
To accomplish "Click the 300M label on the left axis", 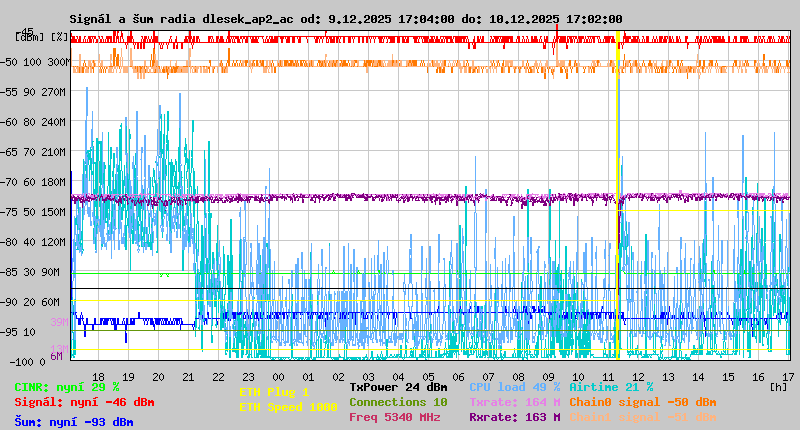I will coord(59,61).
